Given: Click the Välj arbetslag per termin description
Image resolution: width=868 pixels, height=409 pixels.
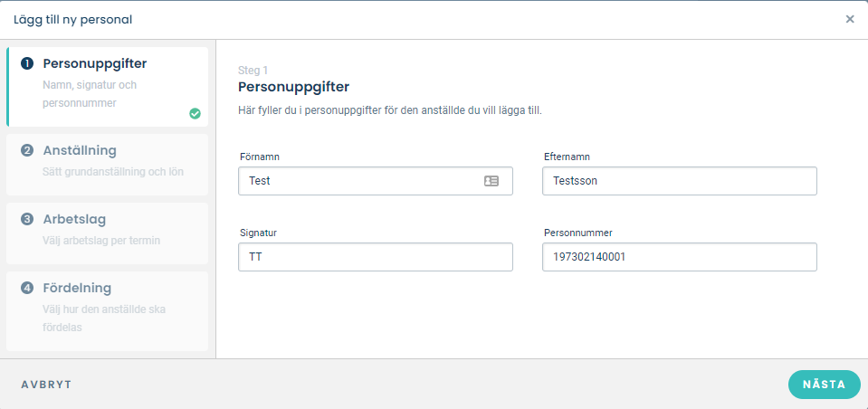Looking at the screenshot, I should click(101, 240).
